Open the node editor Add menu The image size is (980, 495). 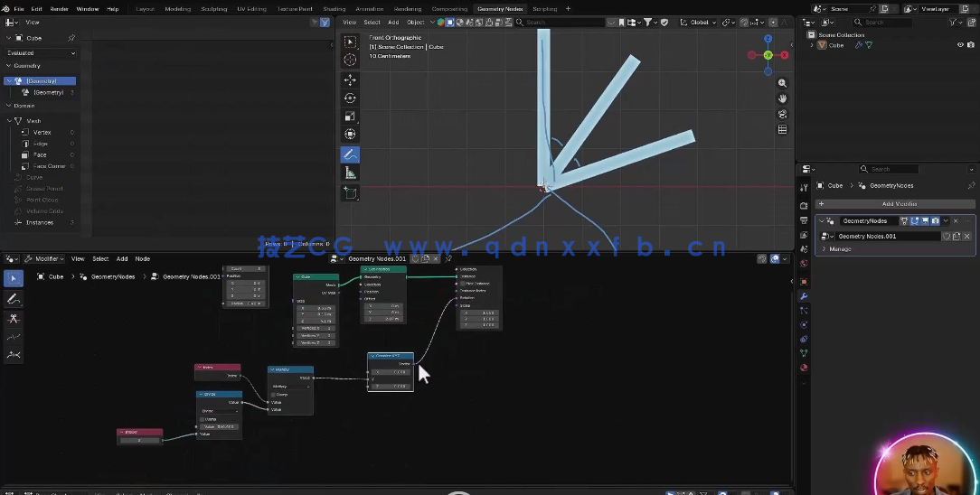coord(122,258)
